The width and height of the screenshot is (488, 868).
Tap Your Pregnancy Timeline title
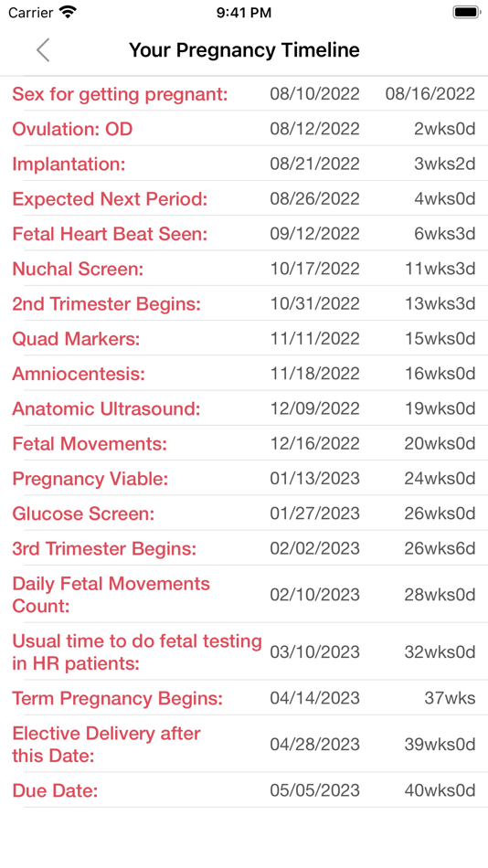(x=244, y=50)
